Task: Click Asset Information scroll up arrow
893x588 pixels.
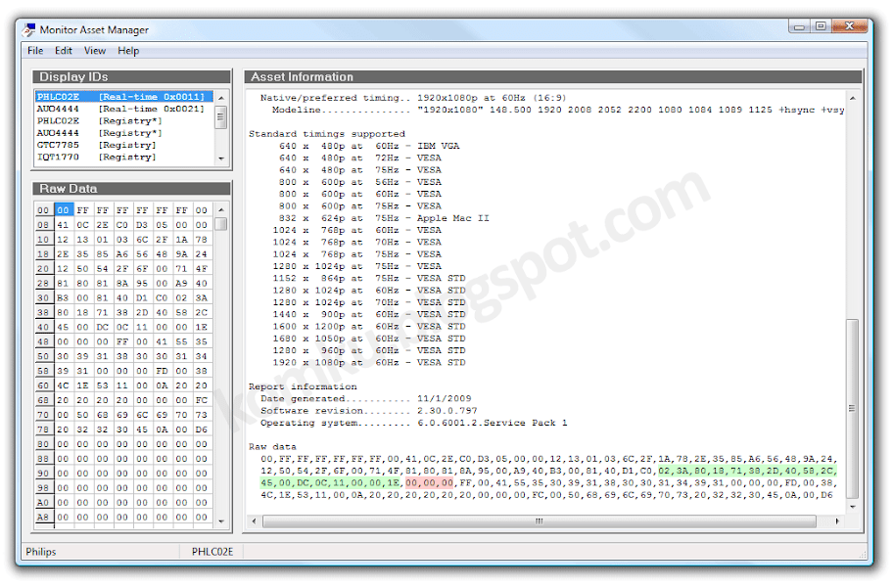Action: coord(853,98)
